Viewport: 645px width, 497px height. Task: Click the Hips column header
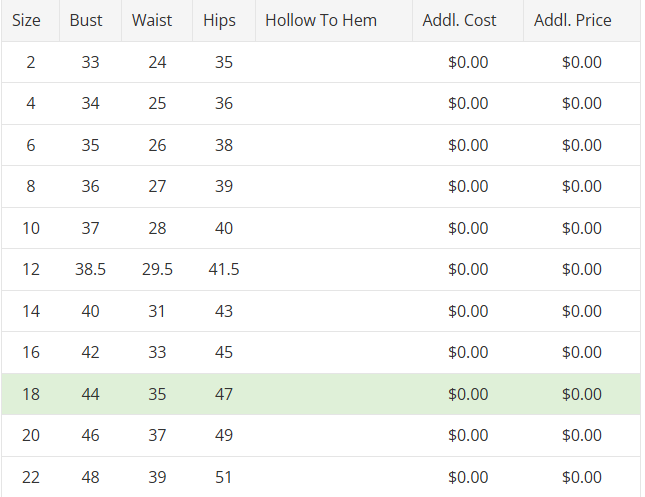click(x=219, y=20)
